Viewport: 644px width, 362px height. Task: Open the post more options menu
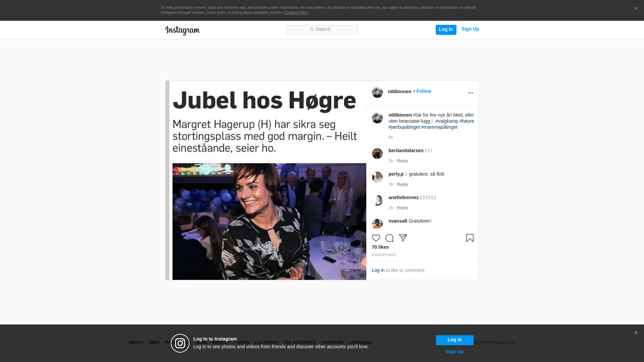(x=470, y=93)
